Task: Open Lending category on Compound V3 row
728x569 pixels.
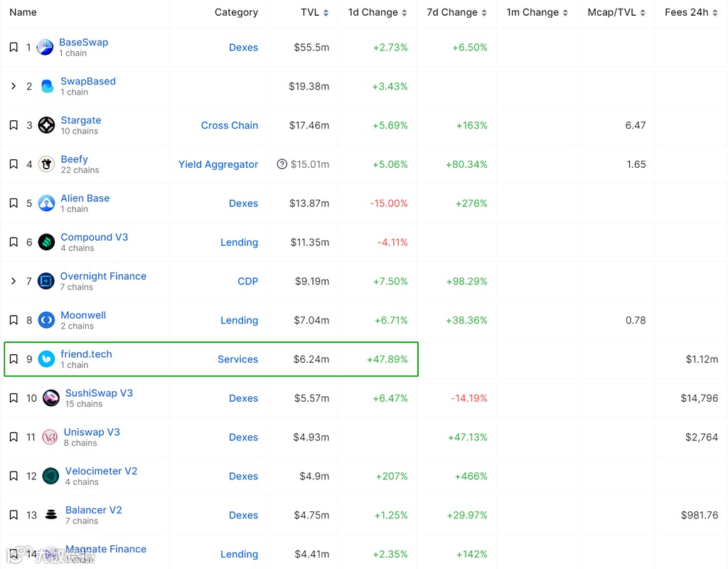Action: pyautogui.click(x=239, y=243)
